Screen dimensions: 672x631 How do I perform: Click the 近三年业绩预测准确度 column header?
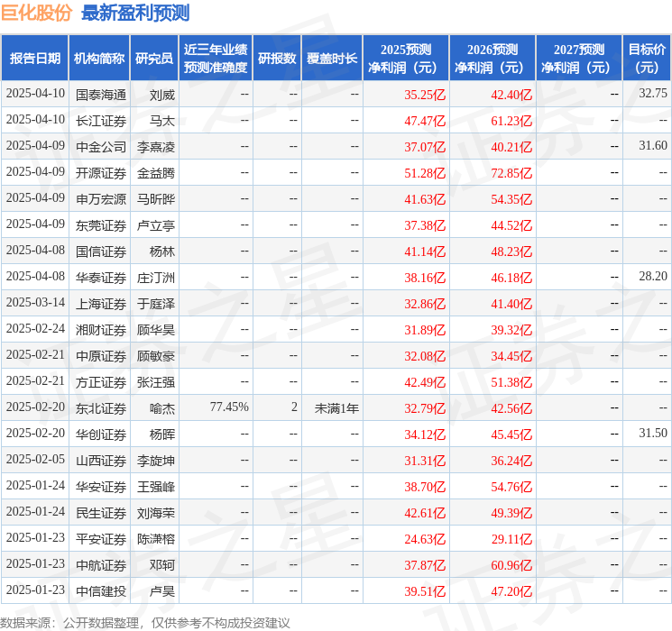click(216, 58)
